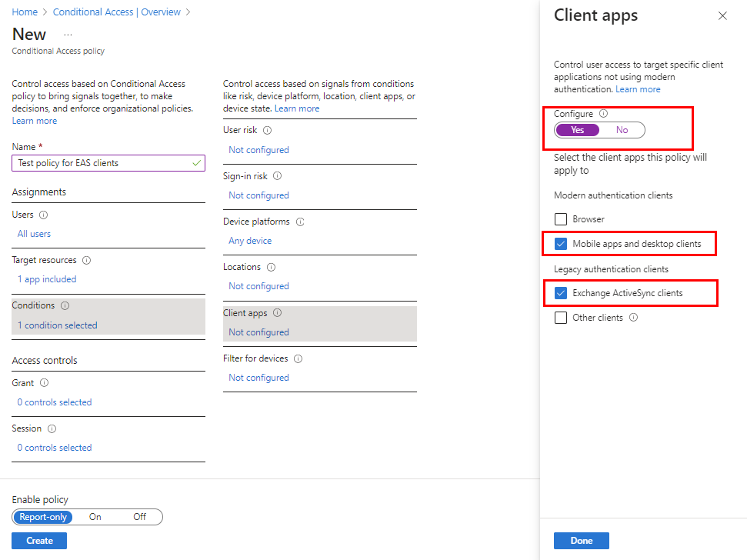The width and height of the screenshot is (747, 560).
Task: Edit the policy Name field
Action: (108, 163)
